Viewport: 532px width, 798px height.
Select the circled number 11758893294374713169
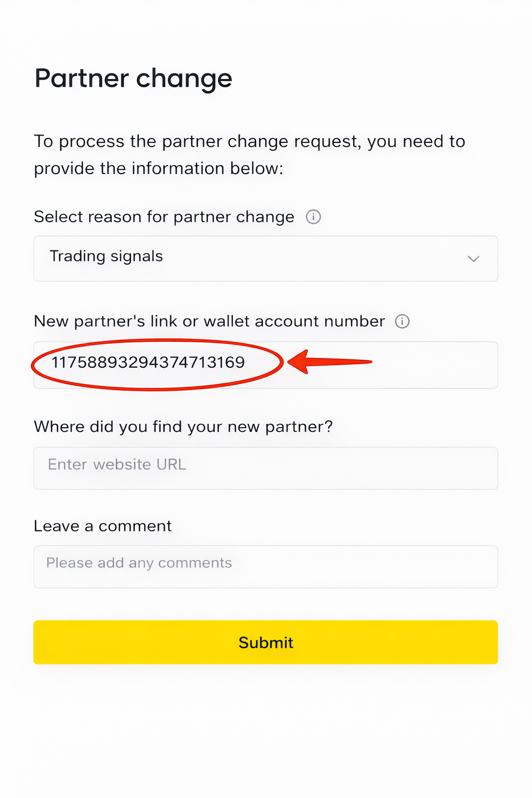pos(148,363)
